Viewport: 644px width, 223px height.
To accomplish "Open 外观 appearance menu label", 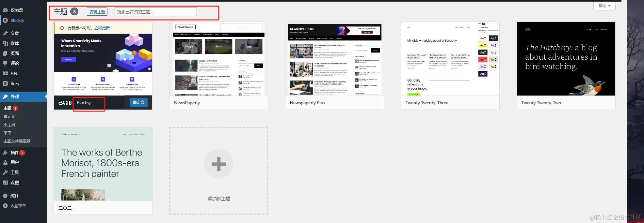I will click(x=15, y=97).
